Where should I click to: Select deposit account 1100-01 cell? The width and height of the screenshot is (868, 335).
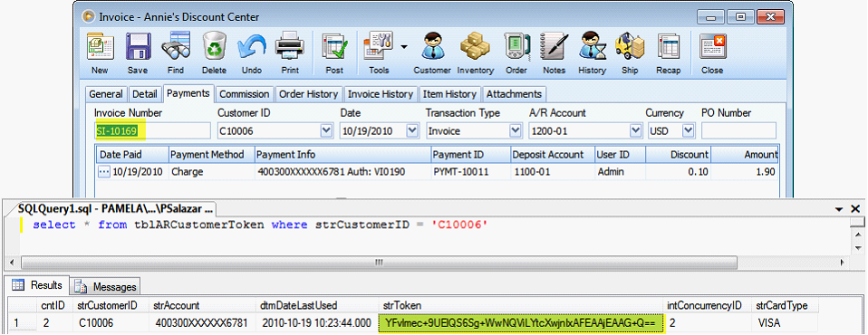click(x=553, y=172)
